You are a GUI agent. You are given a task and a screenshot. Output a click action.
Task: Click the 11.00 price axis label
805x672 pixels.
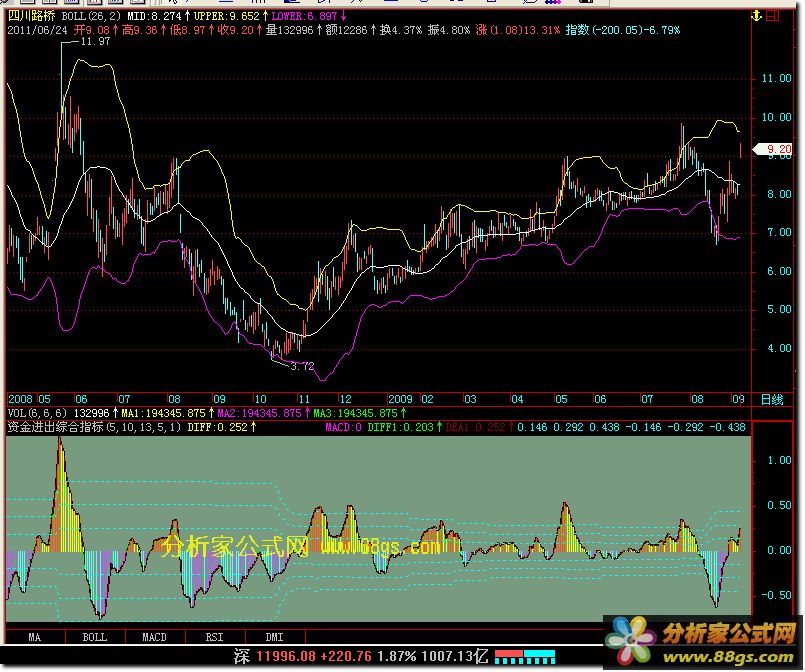click(776, 79)
